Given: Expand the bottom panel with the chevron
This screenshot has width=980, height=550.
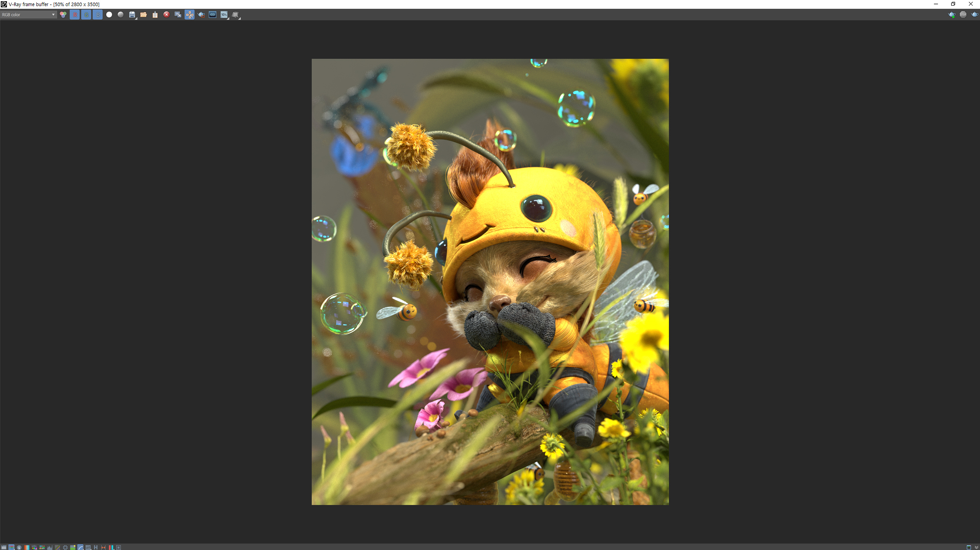Looking at the screenshot, I should [x=976, y=547].
